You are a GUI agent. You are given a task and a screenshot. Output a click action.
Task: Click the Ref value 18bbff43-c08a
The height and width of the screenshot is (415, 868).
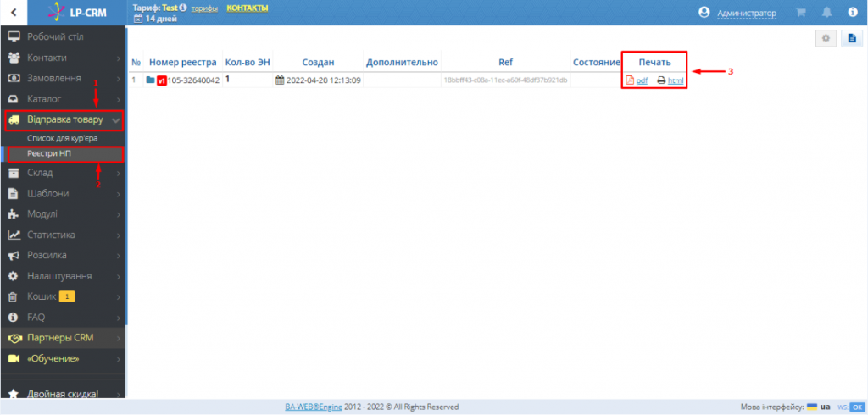tap(505, 80)
